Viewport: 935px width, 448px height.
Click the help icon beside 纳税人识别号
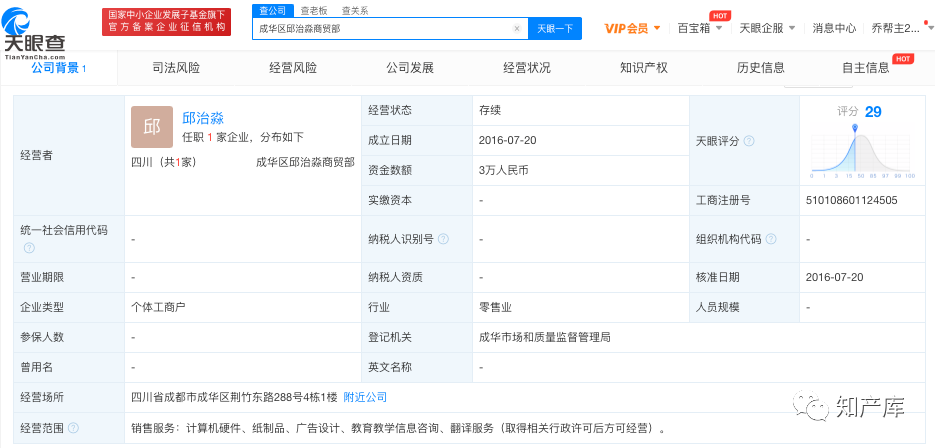(443, 240)
